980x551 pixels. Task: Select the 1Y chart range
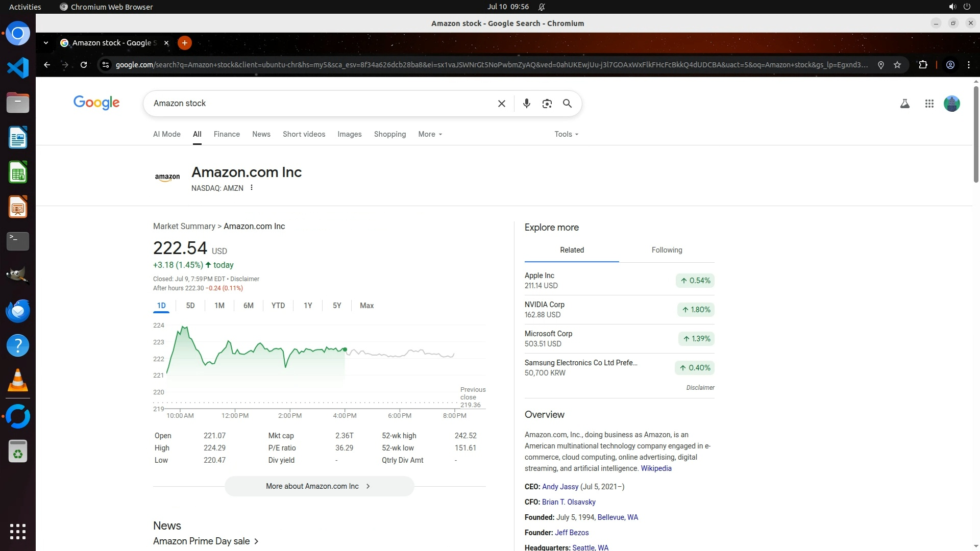click(308, 306)
